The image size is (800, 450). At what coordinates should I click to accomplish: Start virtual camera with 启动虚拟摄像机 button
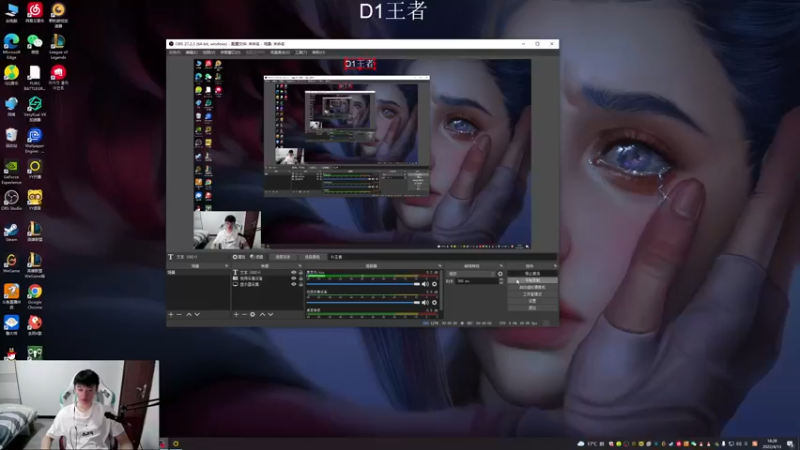point(532,287)
